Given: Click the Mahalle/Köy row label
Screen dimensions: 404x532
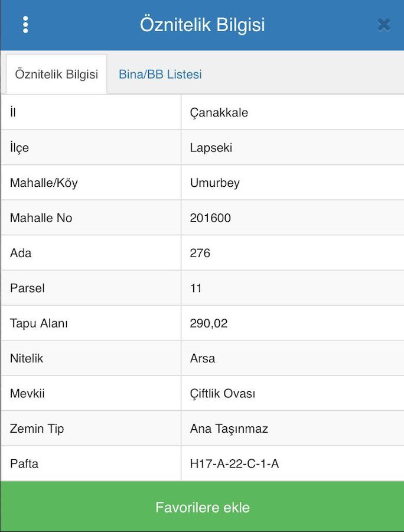Looking at the screenshot, I should click(x=44, y=183).
